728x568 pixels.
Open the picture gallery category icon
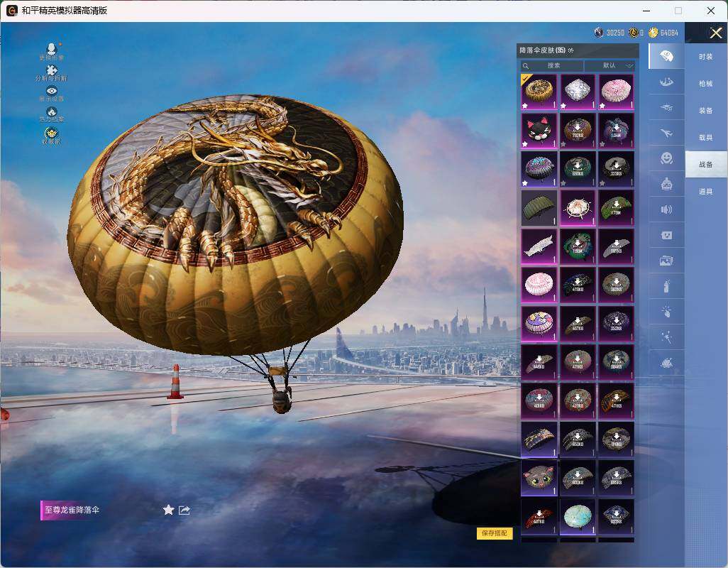click(x=666, y=261)
